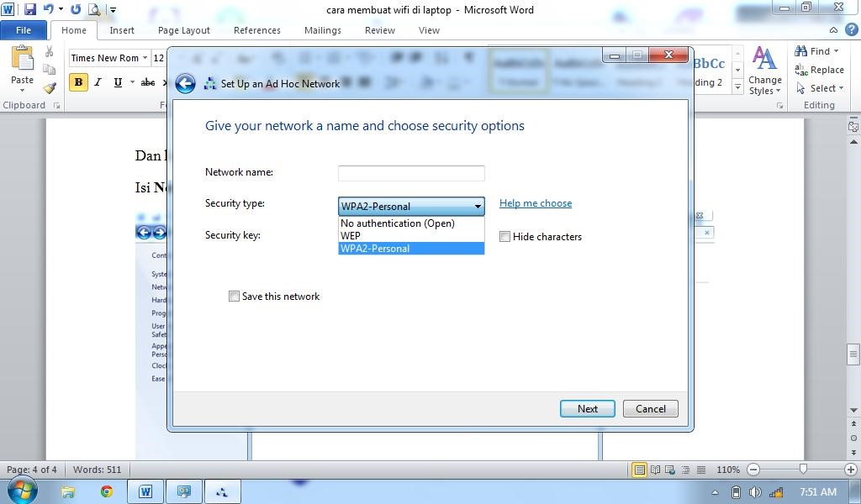
Task: Open the Styles pane launcher
Action: 779,105
